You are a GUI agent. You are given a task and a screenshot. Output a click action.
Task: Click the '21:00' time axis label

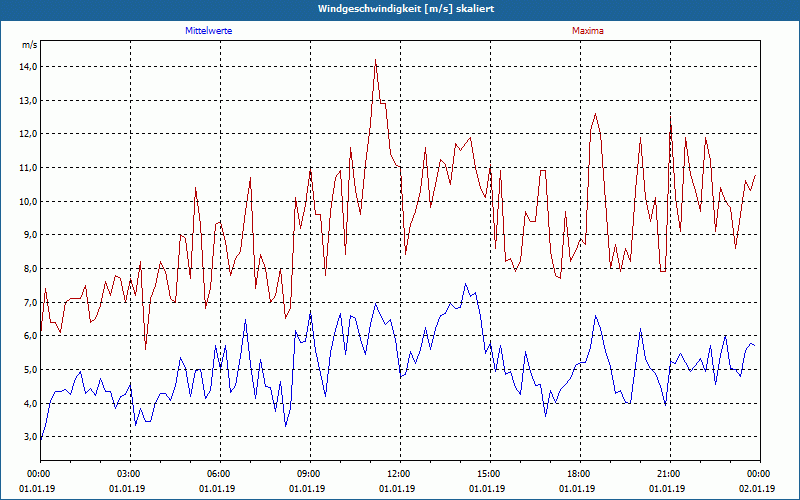[x=670, y=474]
